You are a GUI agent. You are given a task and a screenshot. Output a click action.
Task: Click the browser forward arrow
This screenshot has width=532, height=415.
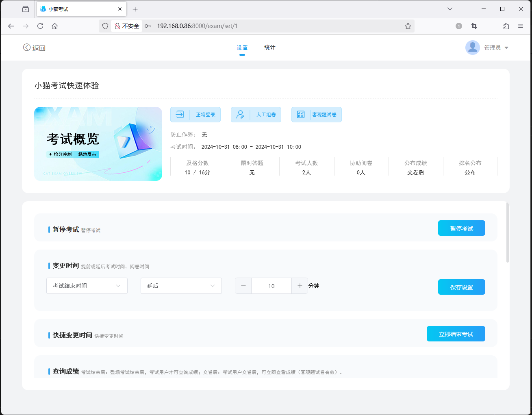pyautogui.click(x=26, y=26)
